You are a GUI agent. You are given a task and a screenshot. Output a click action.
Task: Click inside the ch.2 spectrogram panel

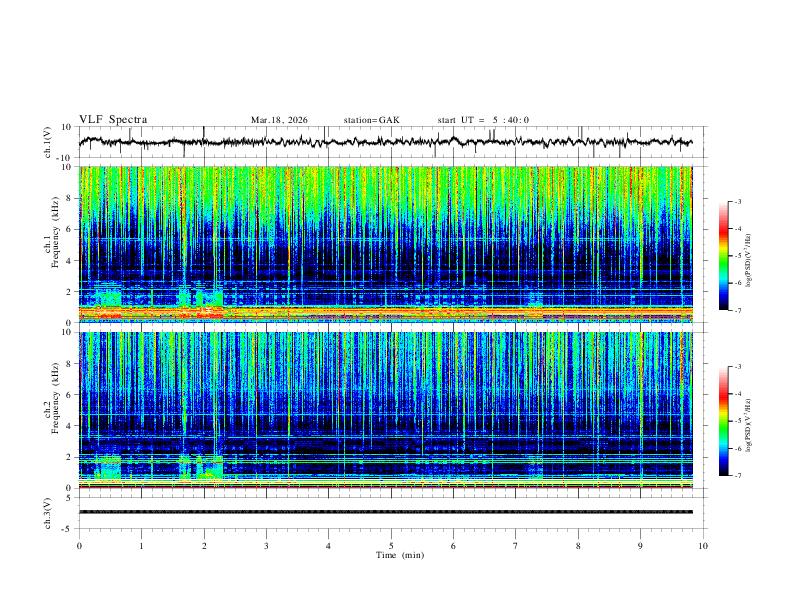coord(385,410)
